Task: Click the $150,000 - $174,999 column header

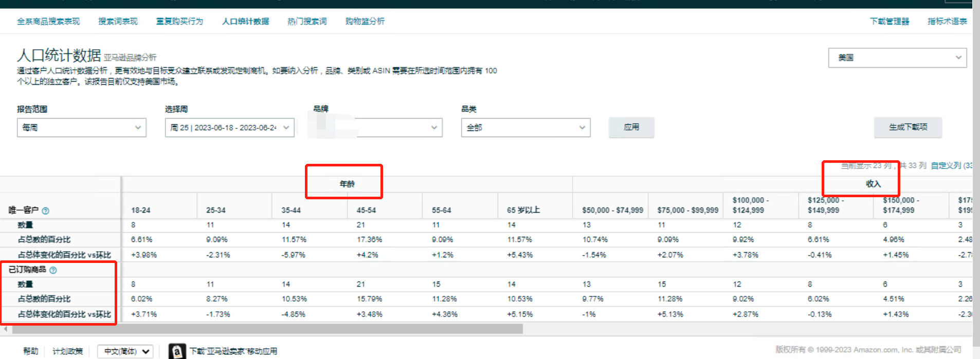Action: (x=901, y=205)
